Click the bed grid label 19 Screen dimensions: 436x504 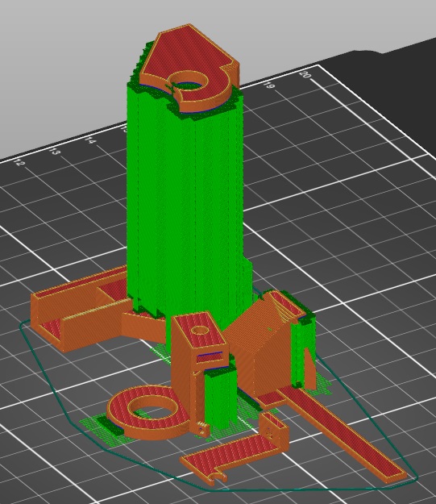(x=269, y=85)
